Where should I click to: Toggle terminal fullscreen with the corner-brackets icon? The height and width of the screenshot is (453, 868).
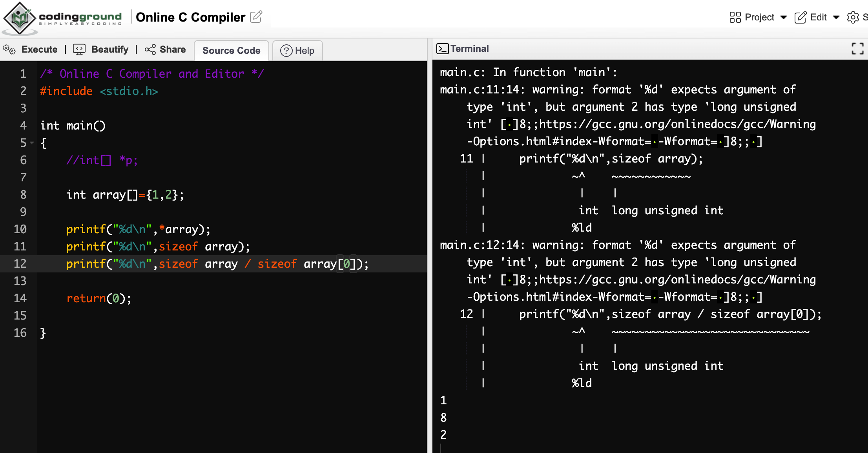(857, 49)
